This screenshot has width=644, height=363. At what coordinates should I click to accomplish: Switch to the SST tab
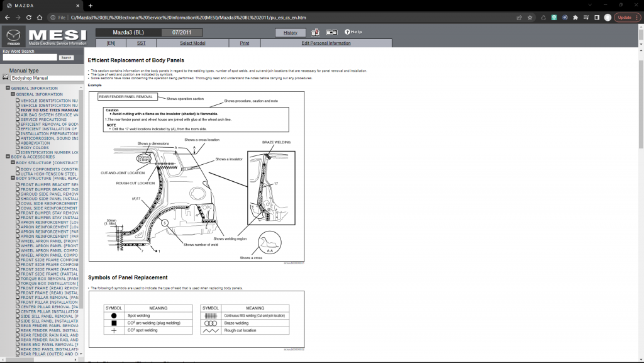(142, 43)
